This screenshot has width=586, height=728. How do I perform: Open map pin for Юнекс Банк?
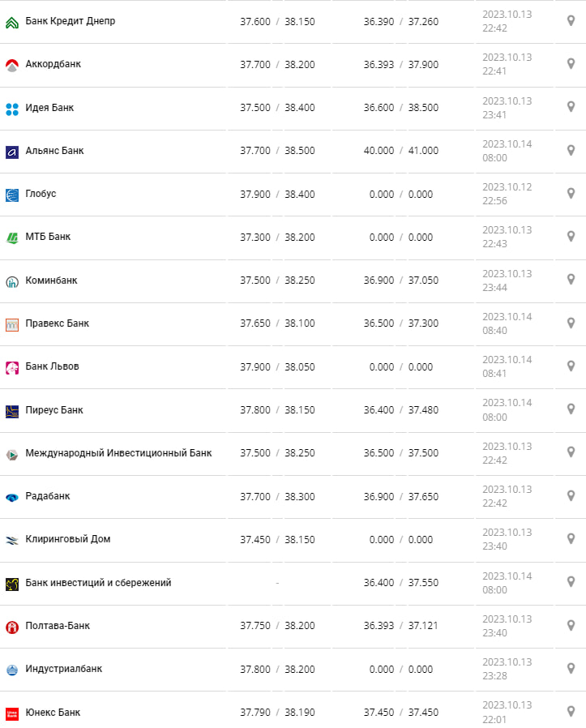(571, 712)
